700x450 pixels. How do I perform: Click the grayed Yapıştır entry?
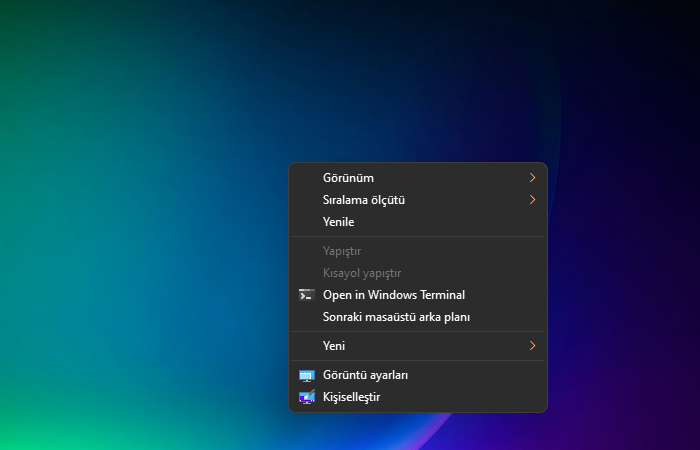click(418, 251)
